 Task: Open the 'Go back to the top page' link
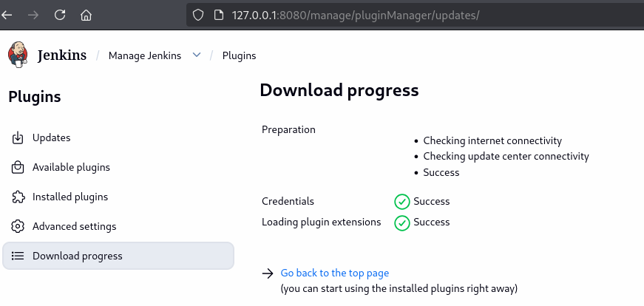click(x=335, y=273)
